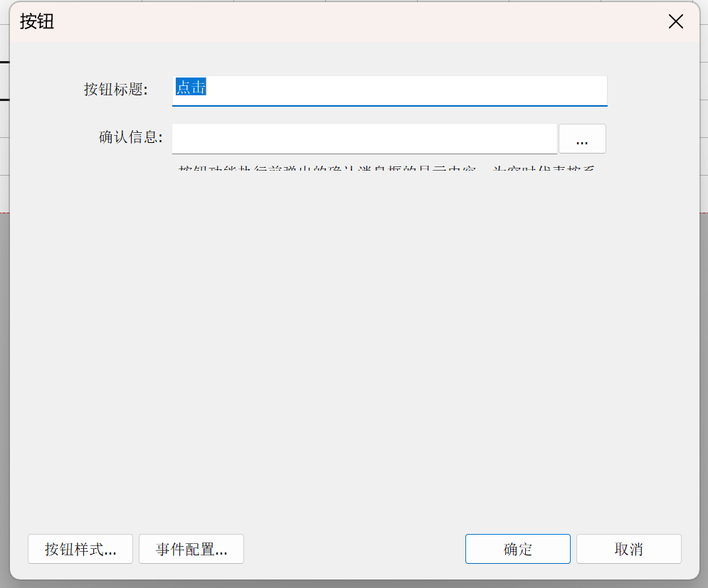Screen dimensions: 708x588
Task: Click the background grid left of the dialog
Action: [x=4, y=142]
